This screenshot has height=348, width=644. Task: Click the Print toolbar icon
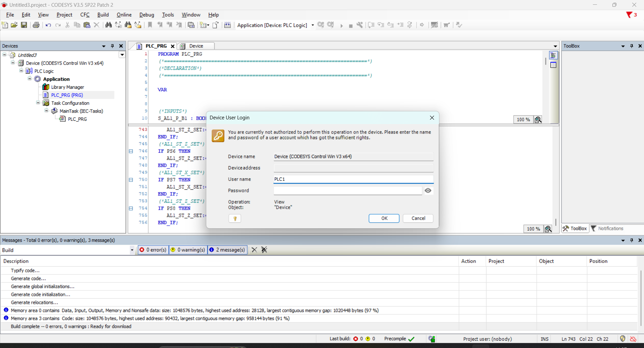(x=36, y=25)
